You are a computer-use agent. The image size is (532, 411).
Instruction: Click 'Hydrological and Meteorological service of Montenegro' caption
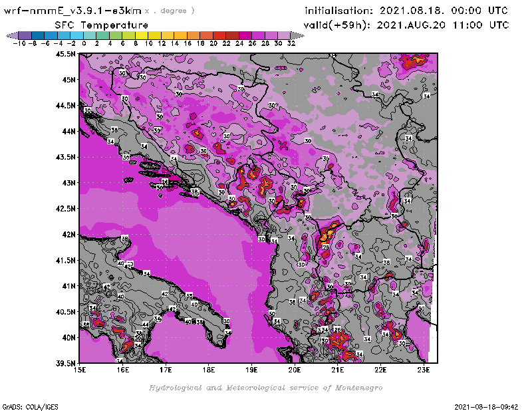click(265, 388)
